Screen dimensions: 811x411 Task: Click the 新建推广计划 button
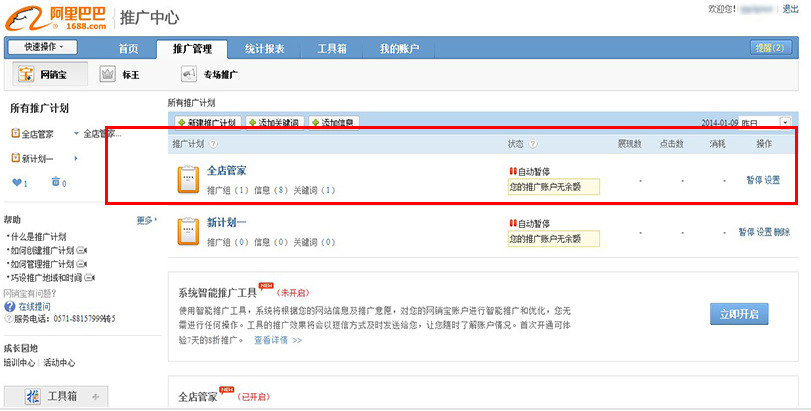tap(207, 123)
